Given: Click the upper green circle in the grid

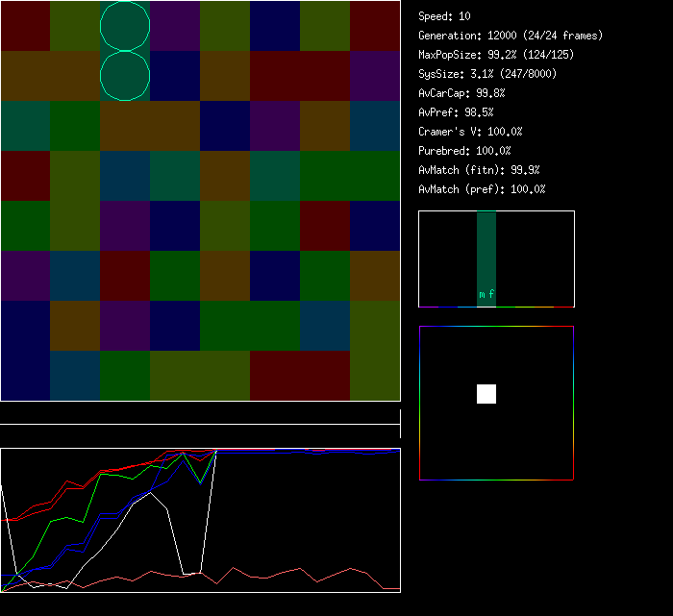Looking at the screenshot, I should click(x=125, y=26).
